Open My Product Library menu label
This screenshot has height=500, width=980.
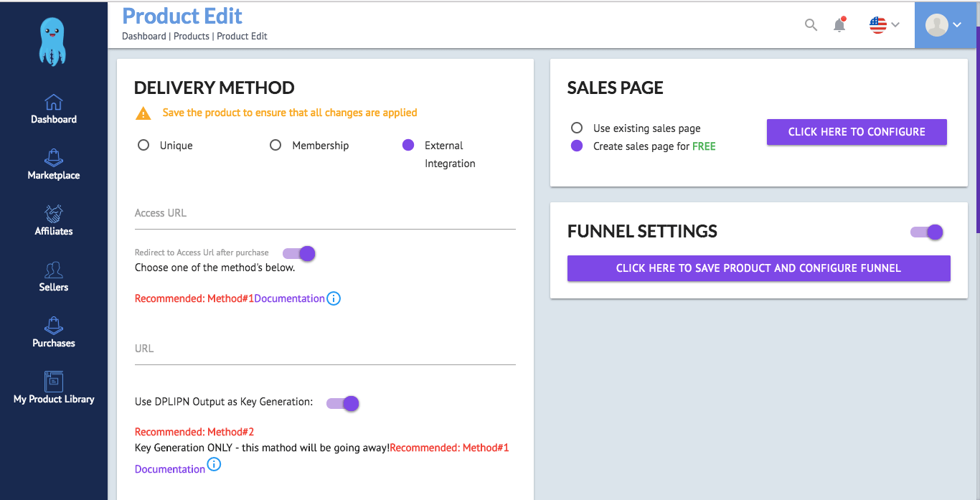click(x=54, y=399)
